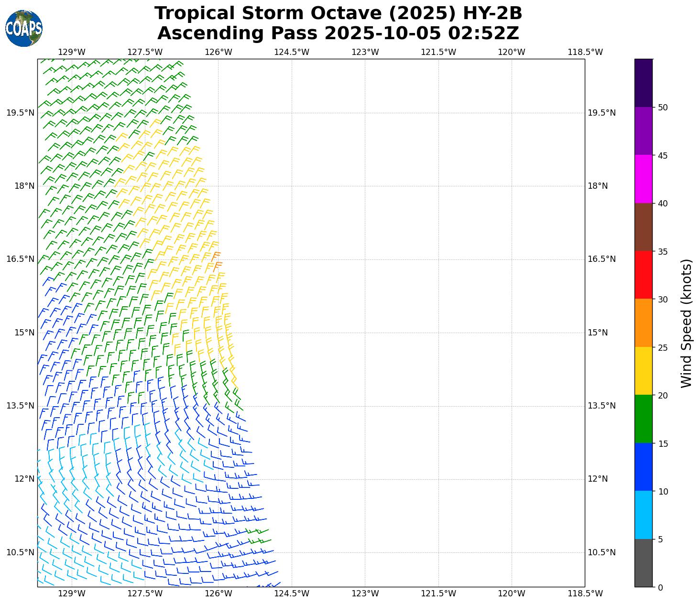Pick the green 15–20 knots colorbar segment
The image size is (700, 604).
point(643,419)
